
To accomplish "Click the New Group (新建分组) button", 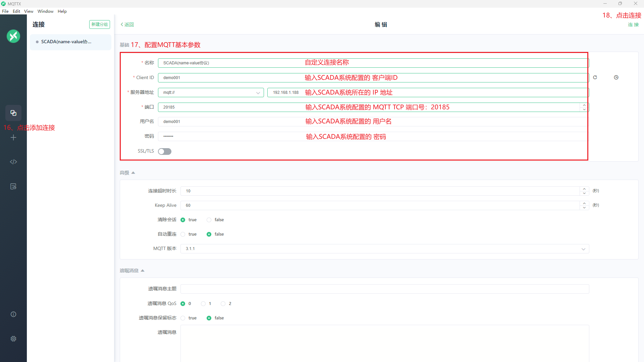I will click(x=100, y=24).
